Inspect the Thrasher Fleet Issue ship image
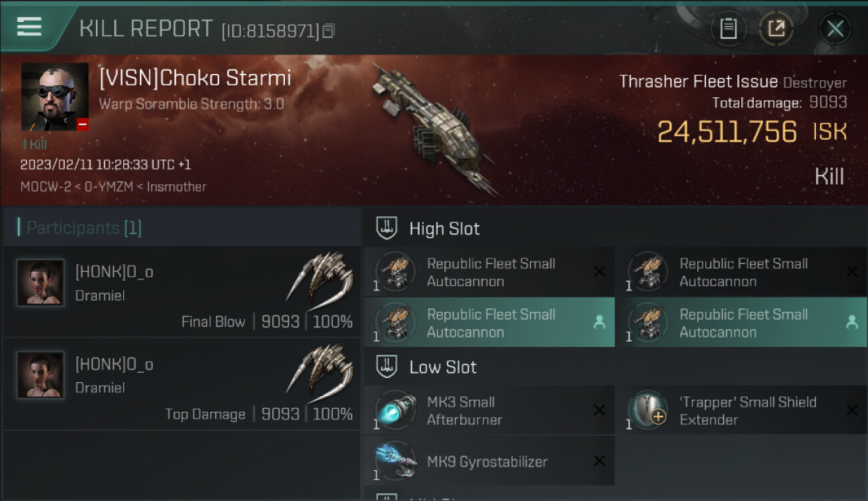This screenshot has width=868, height=501. (x=434, y=127)
